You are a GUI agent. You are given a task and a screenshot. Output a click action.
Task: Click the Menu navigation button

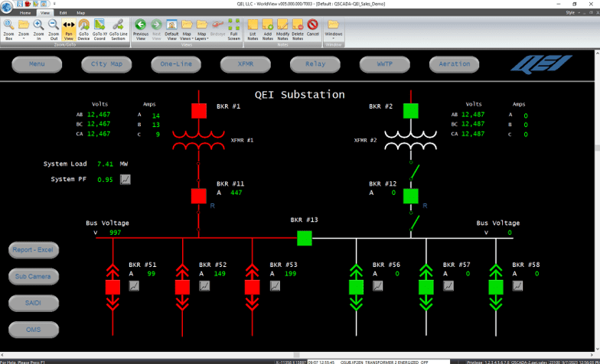tap(37, 64)
